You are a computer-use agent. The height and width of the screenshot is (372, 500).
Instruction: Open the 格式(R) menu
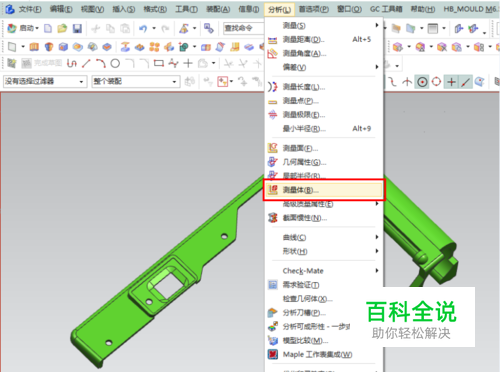(x=155, y=9)
